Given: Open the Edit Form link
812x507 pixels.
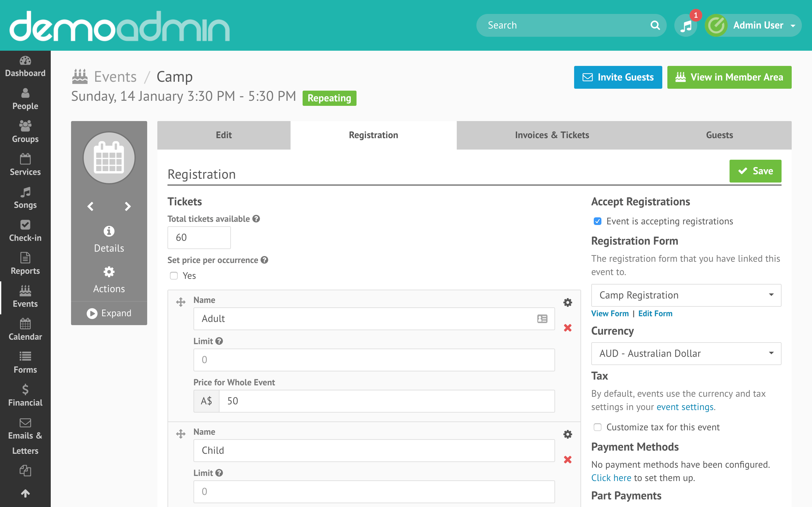Looking at the screenshot, I should point(655,313).
